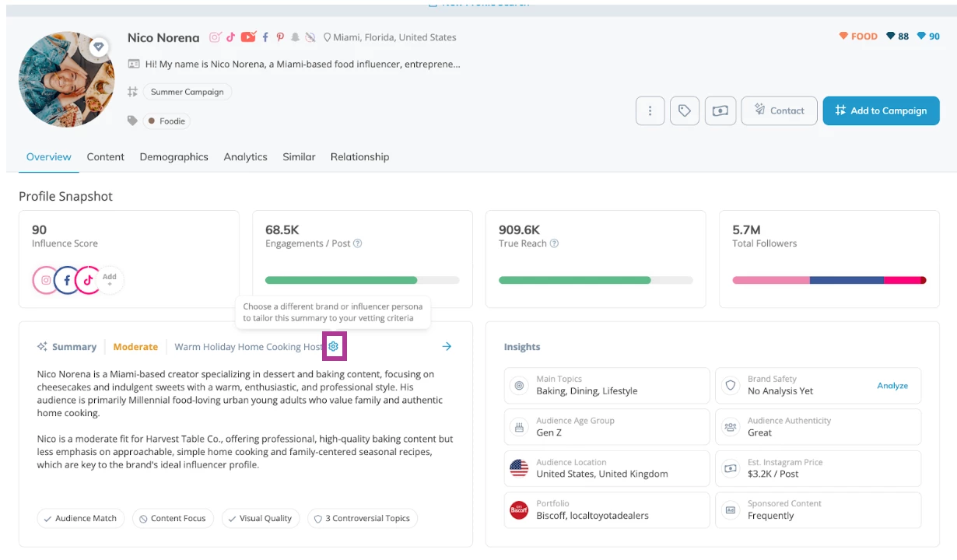The image size is (957, 560).
Task: Click Nico Norena's profile photo
Action: [x=66, y=79]
